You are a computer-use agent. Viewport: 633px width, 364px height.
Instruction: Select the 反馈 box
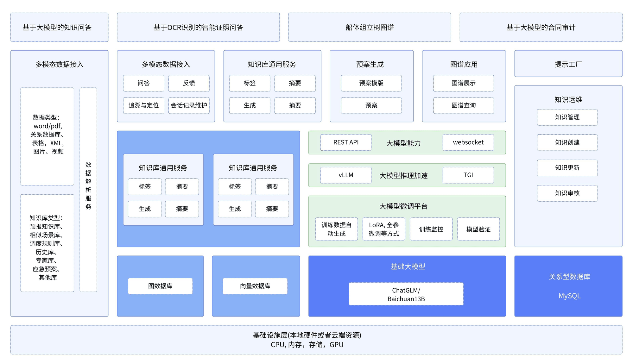click(189, 83)
